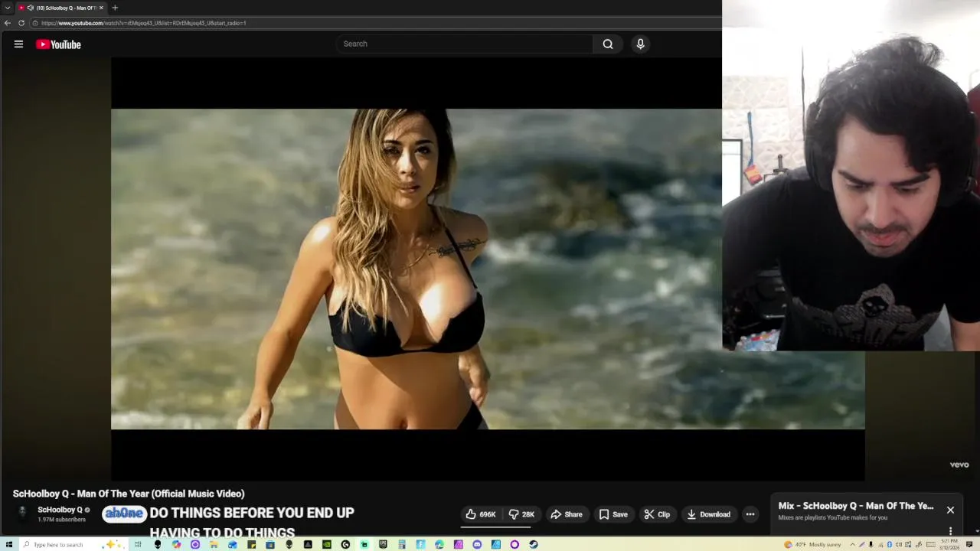Close the ScHoolboy Q browser tab
The width and height of the screenshot is (980, 551).
[x=101, y=8]
